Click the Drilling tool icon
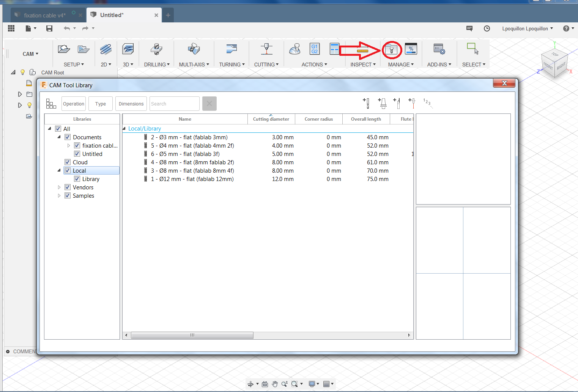The height and width of the screenshot is (392, 578). tap(156, 49)
